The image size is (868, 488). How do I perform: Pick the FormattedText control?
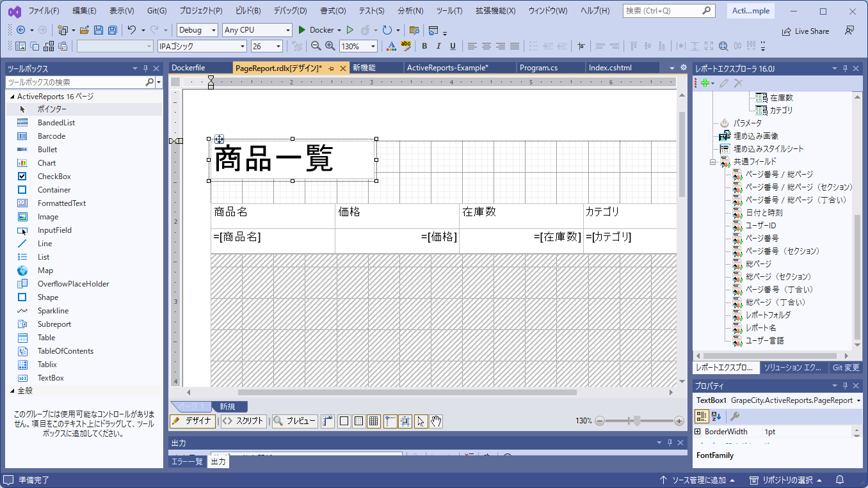coord(61,203)
